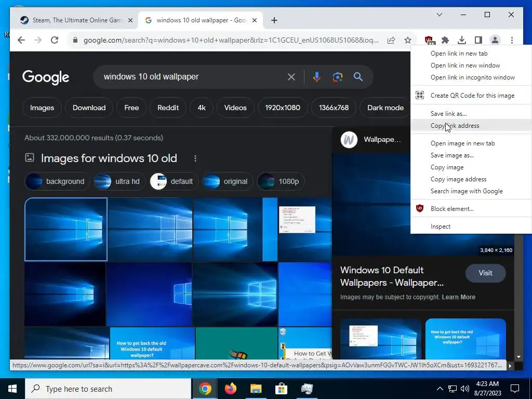532x399 pixels.
Task: Click the address bar URL
Action: coord(231,40)
